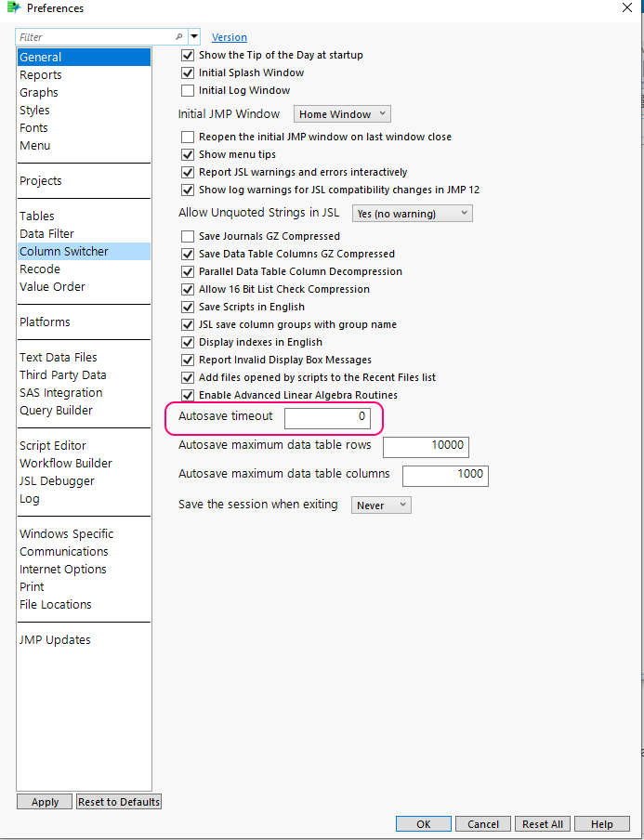Open SAS Integration preferences
The height and width of the screenshot is (840, 644).
point(85,393)
